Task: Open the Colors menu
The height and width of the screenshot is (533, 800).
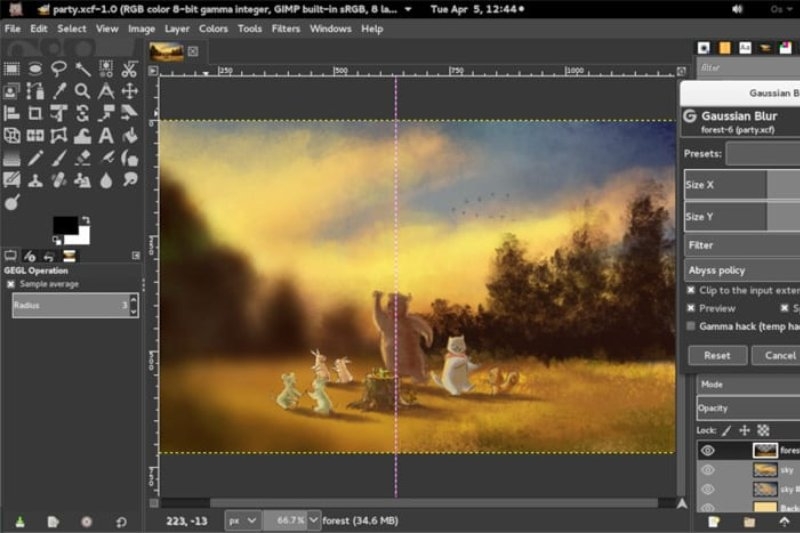Action: click(x=213, y=29)
